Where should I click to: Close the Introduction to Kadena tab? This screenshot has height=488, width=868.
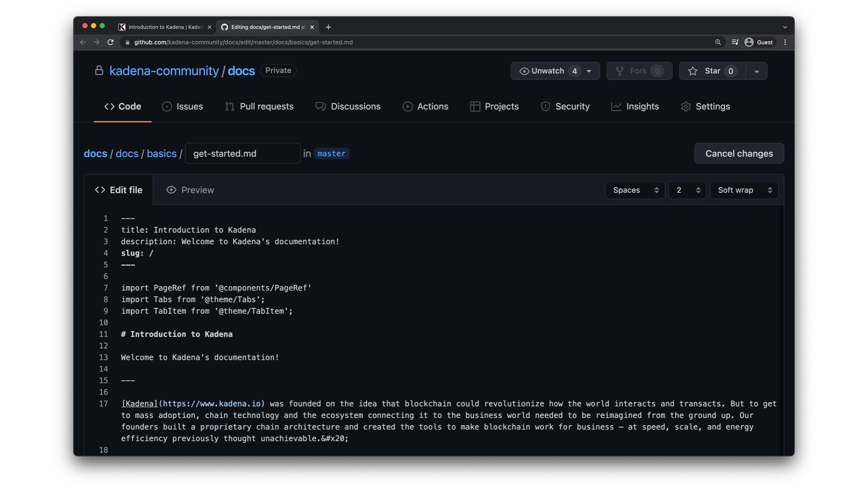tap(209, 27)
